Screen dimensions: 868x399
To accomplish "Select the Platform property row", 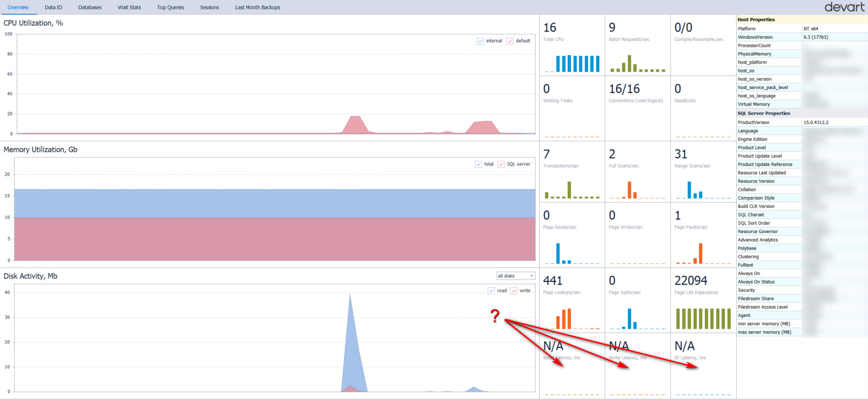I will [x=802, y=29].
